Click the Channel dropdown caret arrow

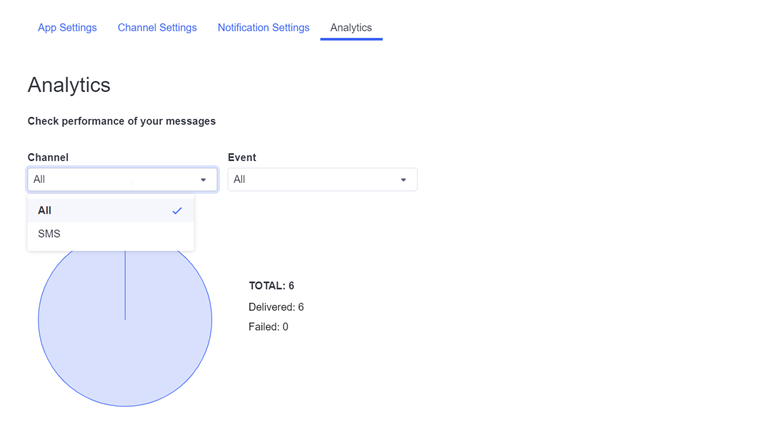(203, 180)
